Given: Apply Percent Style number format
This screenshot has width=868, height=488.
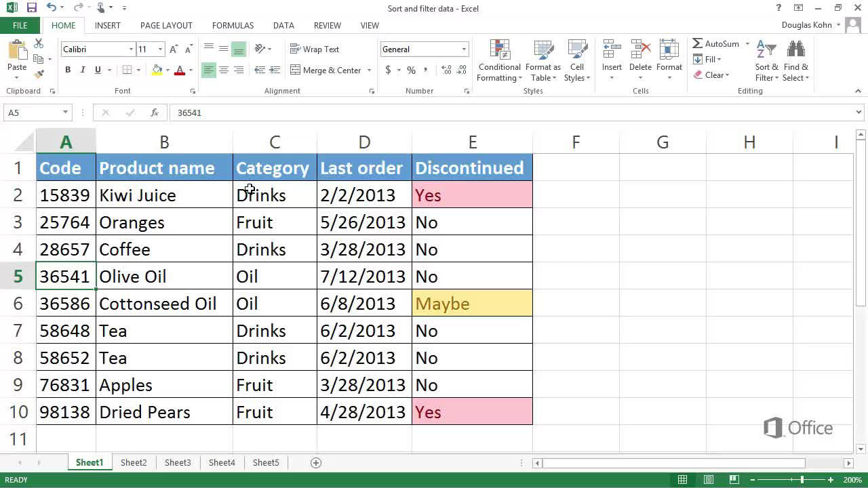Looking at the screenshot, I should click(410, 70).
